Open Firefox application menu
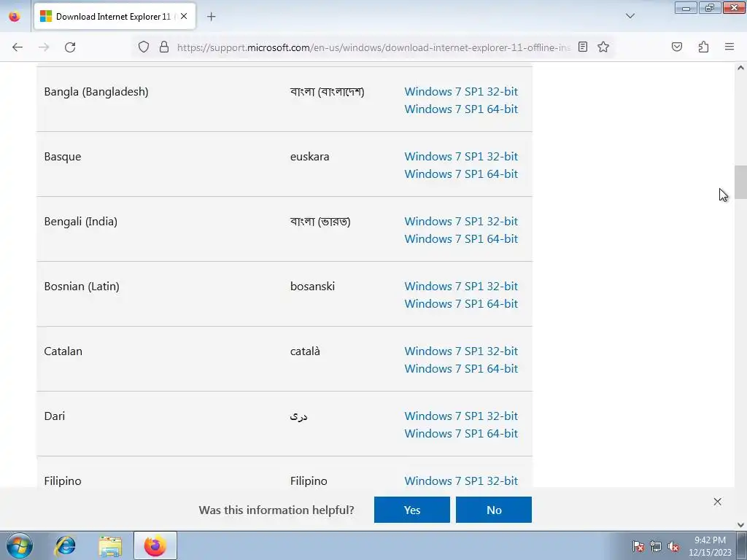 pos(729,47)
